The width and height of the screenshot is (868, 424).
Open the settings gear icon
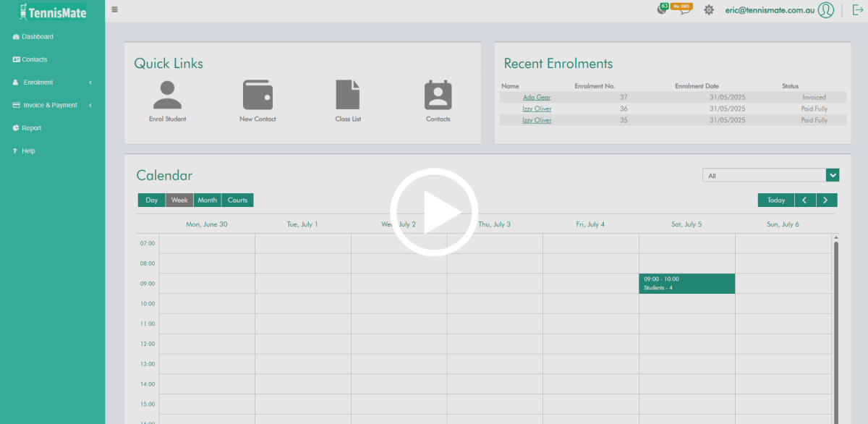pyautogui.click(x=709, y=9)
